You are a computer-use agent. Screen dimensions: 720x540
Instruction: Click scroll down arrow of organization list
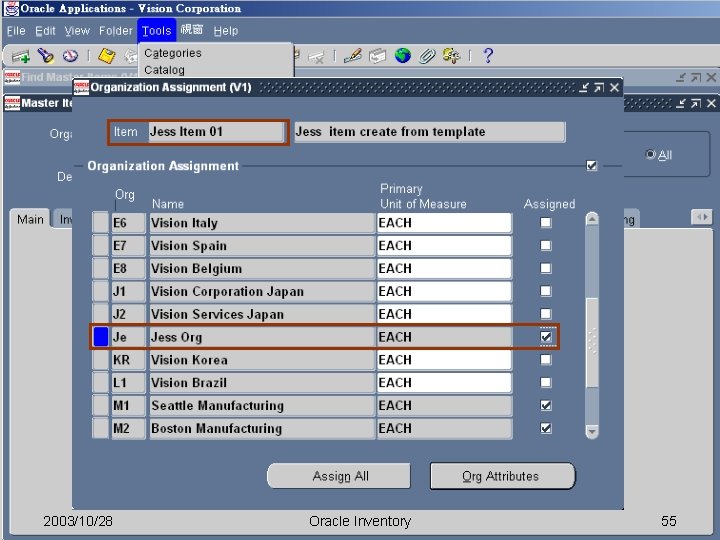tap(592, 432)
